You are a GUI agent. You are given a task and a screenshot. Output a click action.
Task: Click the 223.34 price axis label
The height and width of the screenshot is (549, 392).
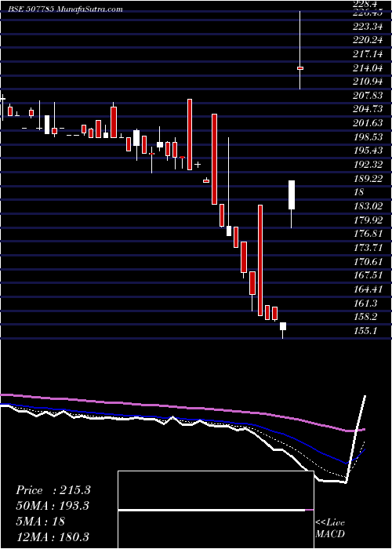(x=367, y=27)
